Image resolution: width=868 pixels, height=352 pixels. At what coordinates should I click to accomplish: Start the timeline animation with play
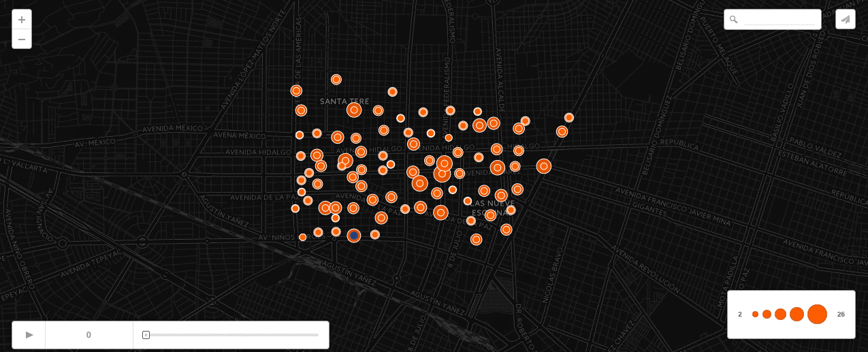29,335
